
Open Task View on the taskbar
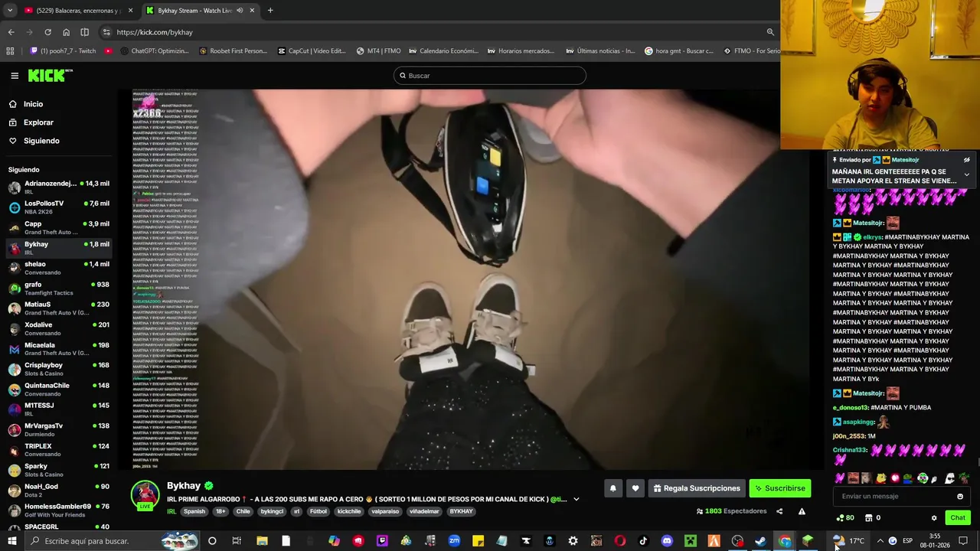[237, 541]
